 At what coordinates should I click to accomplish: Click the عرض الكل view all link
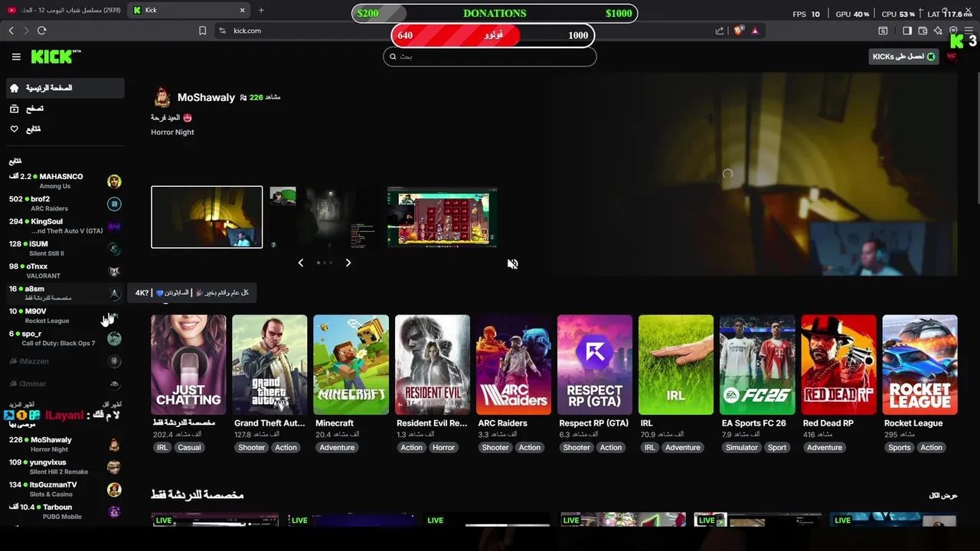tap(943, 496)
